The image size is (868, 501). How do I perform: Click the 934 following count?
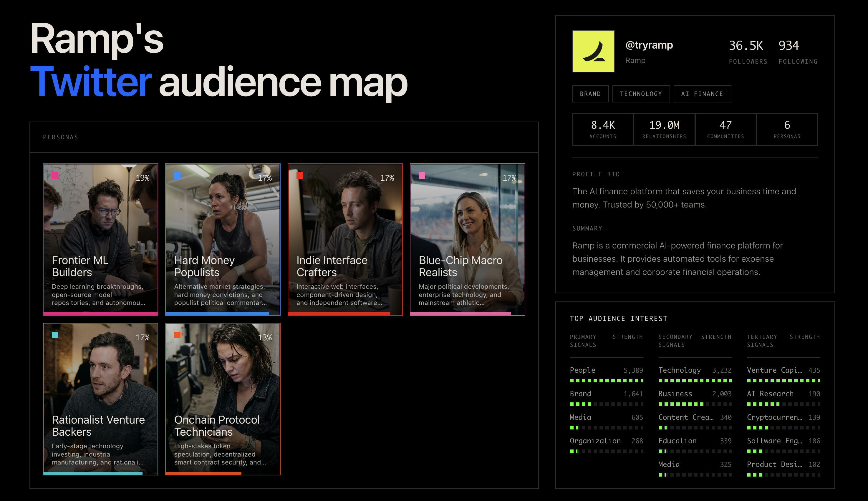tap(789, 45)
